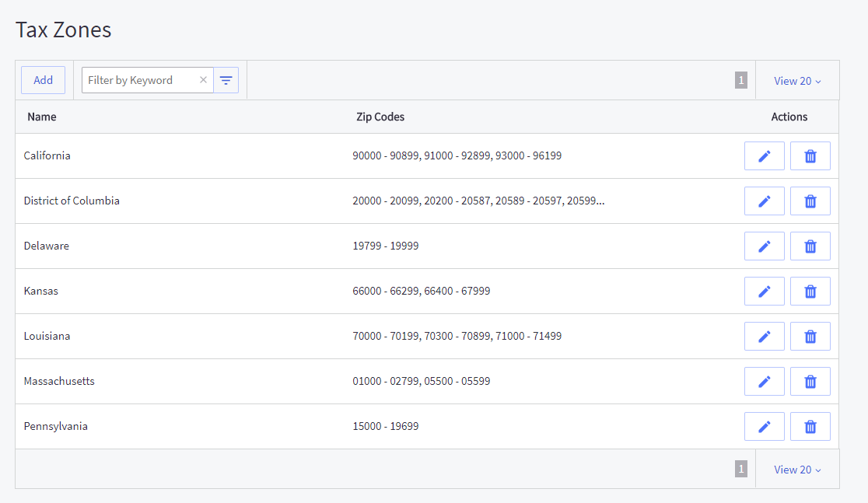
Task: Delete the Kansas tax zone
Action: click(x=810, y=291)
